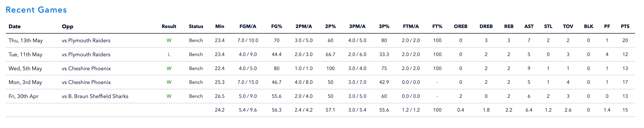The width and height of the screenshot is (644, 128).
Task: Click the TOV column header
Action: coord(568,26)
